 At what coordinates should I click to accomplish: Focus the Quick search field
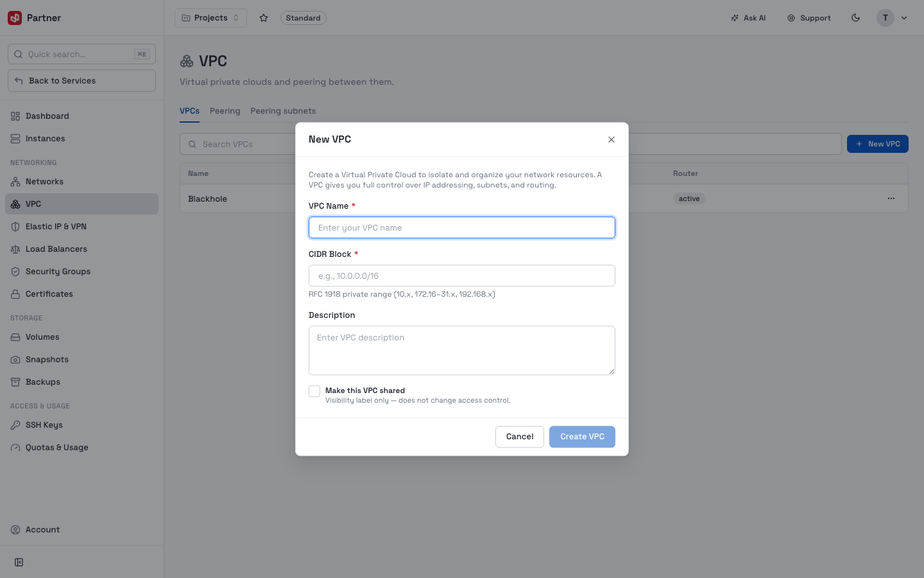pos(81,54)
